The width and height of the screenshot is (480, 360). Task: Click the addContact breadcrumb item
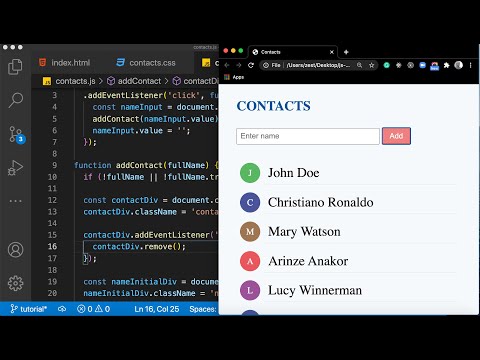click(x=134, y=81)
